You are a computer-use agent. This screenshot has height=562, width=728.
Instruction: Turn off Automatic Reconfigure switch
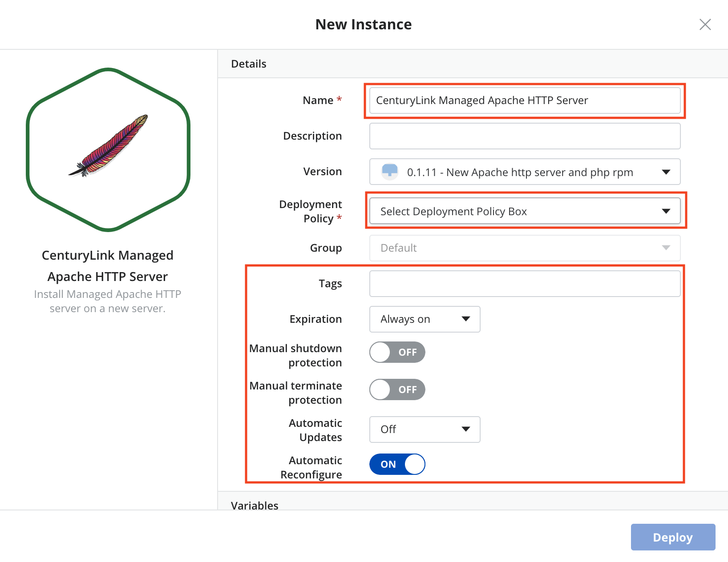click(397, 464)
